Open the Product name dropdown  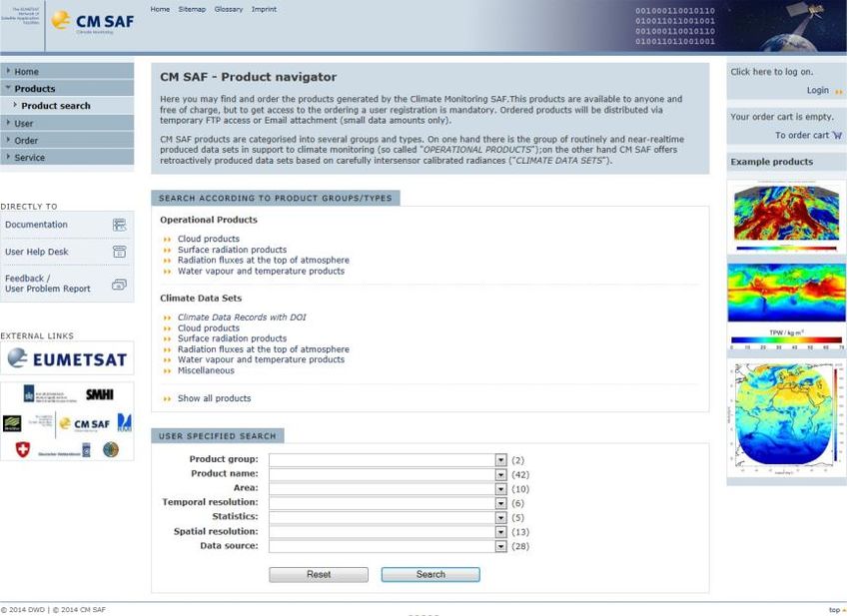(500, 474)
